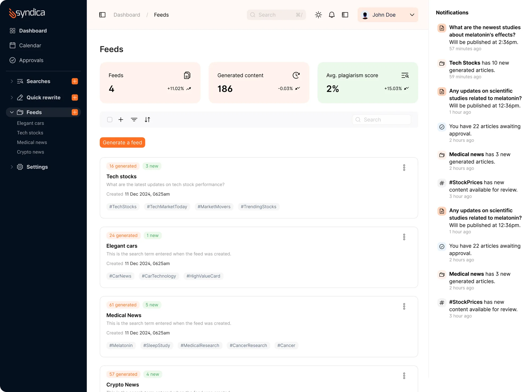Click the Settings gear icon
532x392 pixels.
click(20, 167)
